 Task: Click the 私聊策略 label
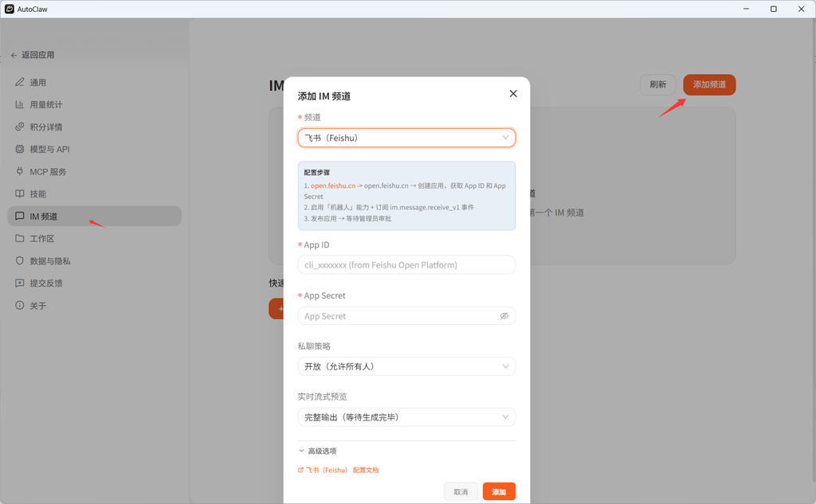(314, 346)
